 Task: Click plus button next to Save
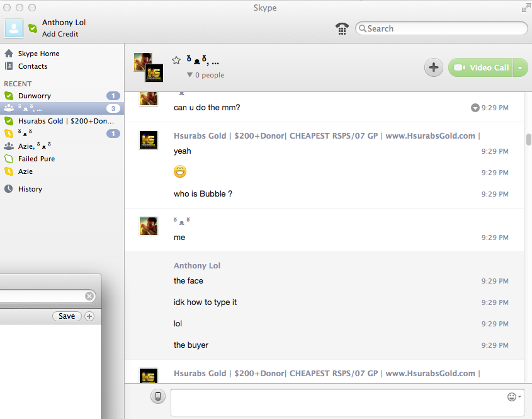[x=89, y=316]
